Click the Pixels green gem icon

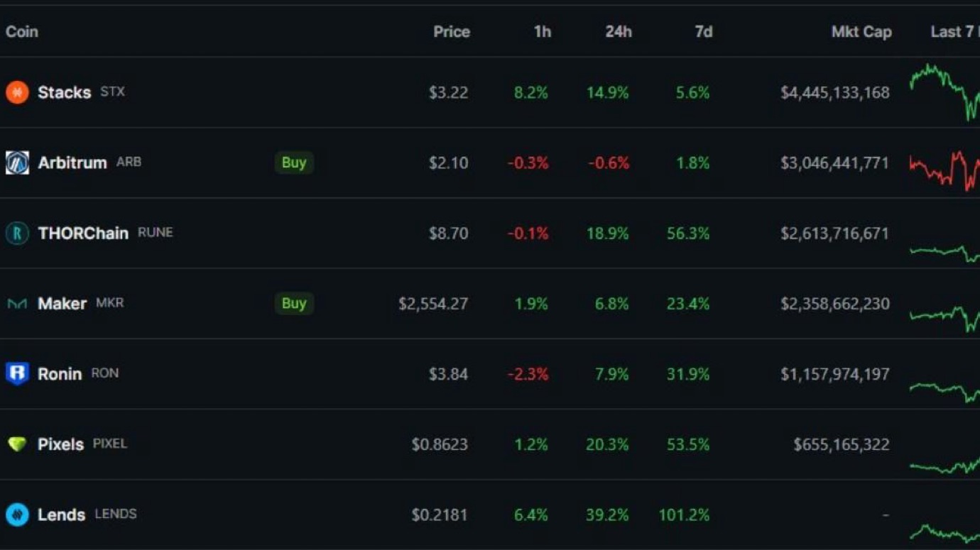pos(17,444)
